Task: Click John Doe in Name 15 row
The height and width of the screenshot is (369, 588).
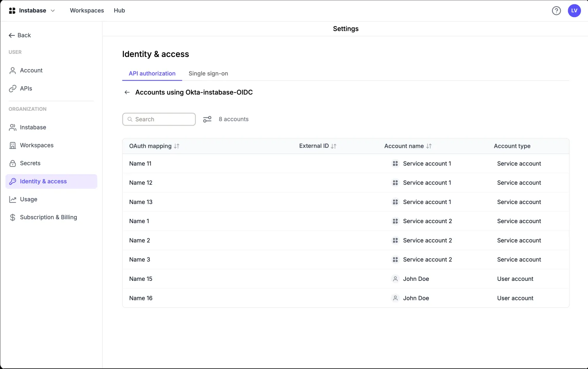Action: click(416, 279)
